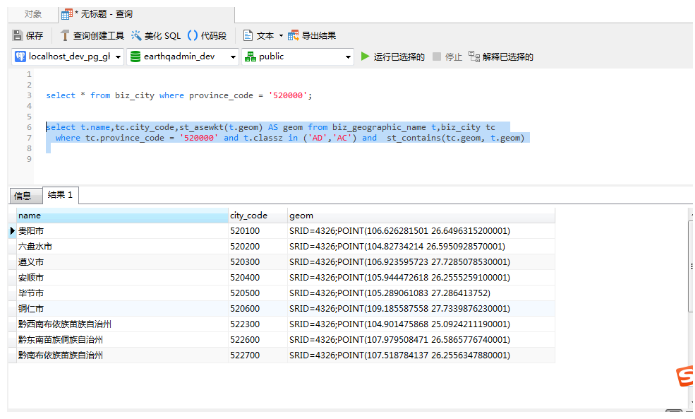The image size is (695, 419).
Task: Click Beautify SQL (美化 SQL)
Action: coord(156,35)
